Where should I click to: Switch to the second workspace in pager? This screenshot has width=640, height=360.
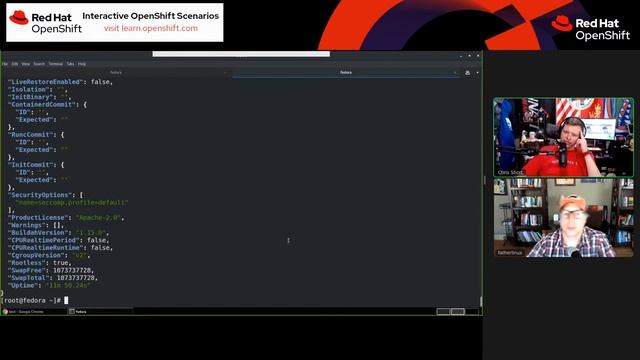point(458,311)
